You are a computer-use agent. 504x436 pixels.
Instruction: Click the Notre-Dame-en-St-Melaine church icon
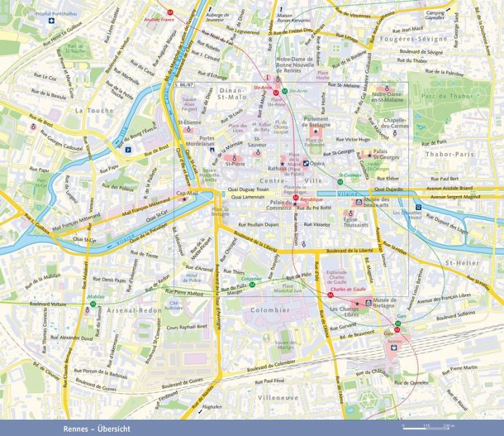click(387, 88)
